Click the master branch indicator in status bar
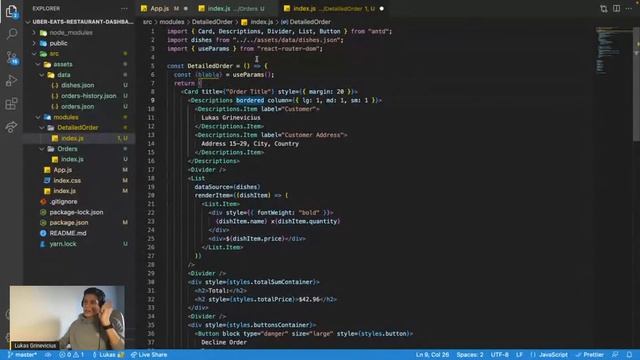640x360 pixels. (22, 355)
